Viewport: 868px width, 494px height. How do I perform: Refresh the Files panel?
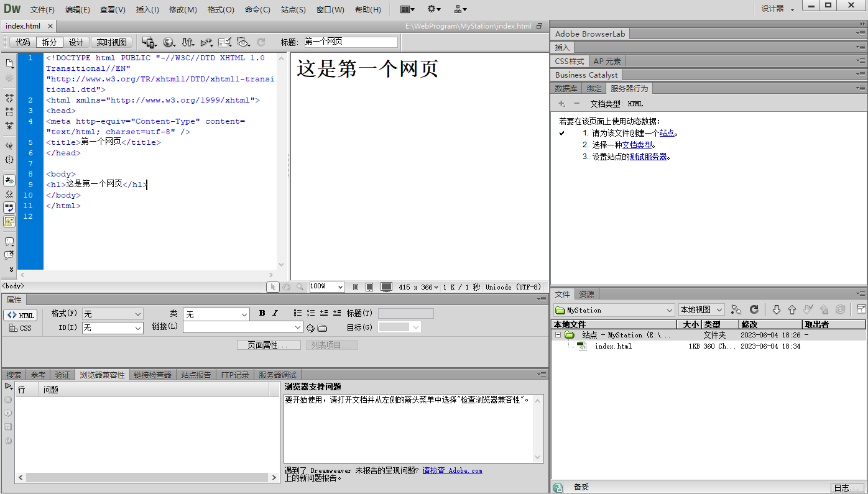point(754,309)
